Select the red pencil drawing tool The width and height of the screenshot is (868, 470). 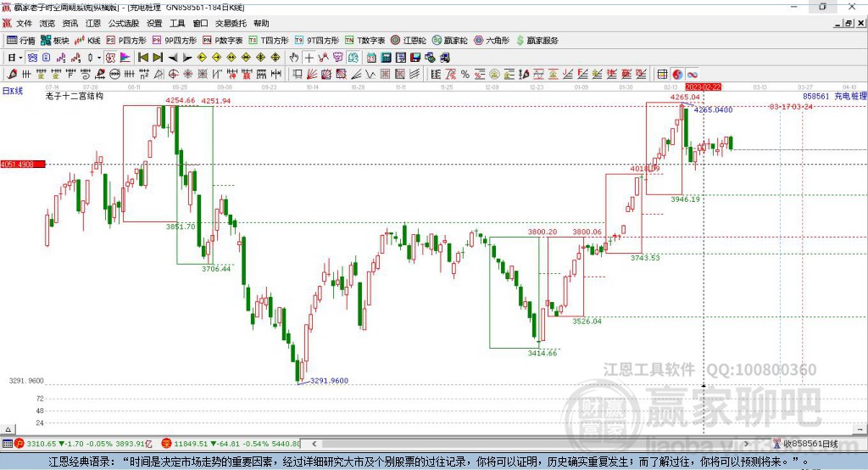[12, 75]
